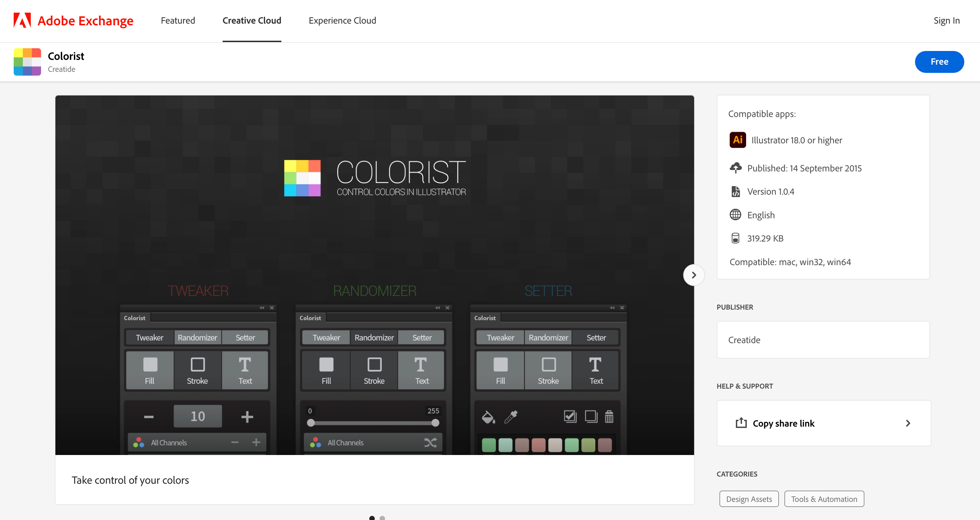Screen dimensions: 980x520
Task: Expand the Copy share link chevron
Action: coord(908,423)
